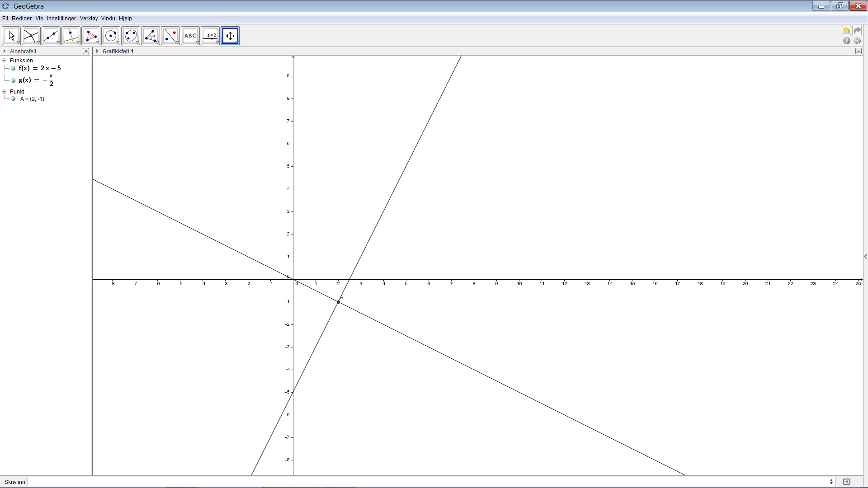The image size is (868, 488).
Task: Open dropdown arrow on Move Graphics View tool
Action: tap(237, 43)
